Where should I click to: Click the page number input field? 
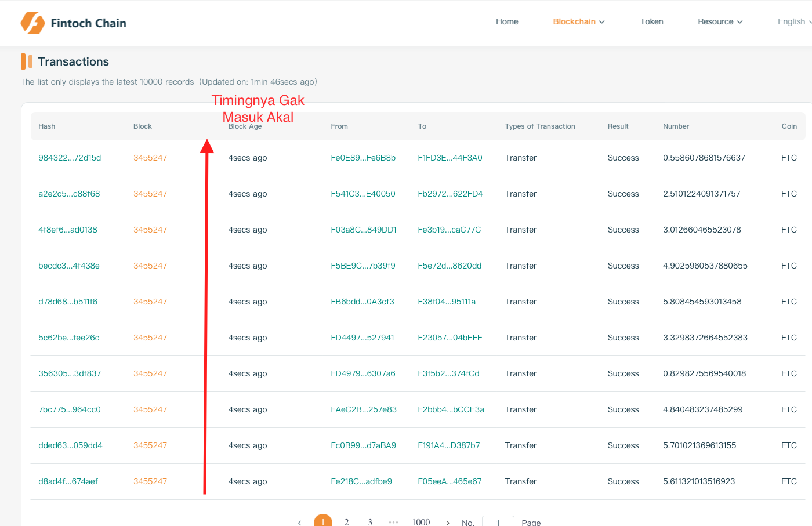pyautogui.click(x=498, y=522)
